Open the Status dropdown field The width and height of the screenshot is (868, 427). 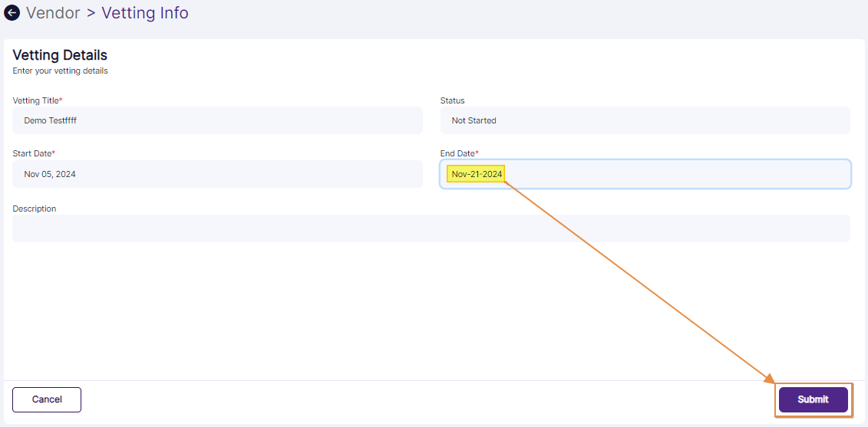tap(645, 120)
